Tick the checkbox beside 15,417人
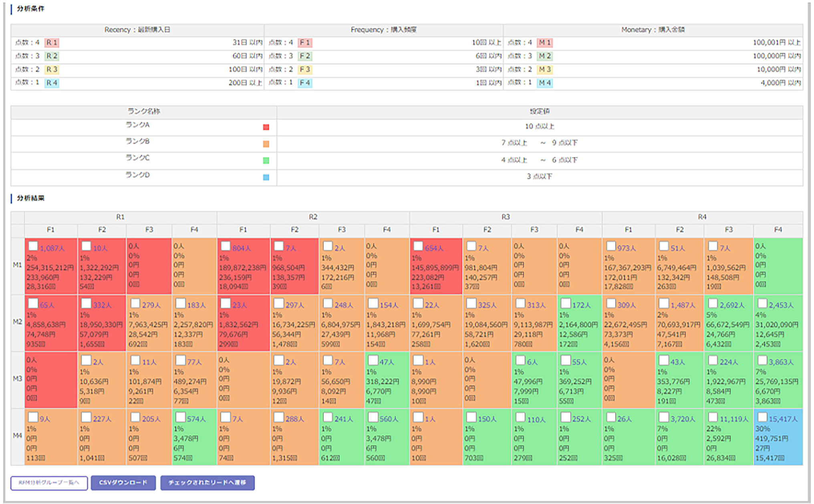This screenshot has width=814, height=504. point(762,417)
